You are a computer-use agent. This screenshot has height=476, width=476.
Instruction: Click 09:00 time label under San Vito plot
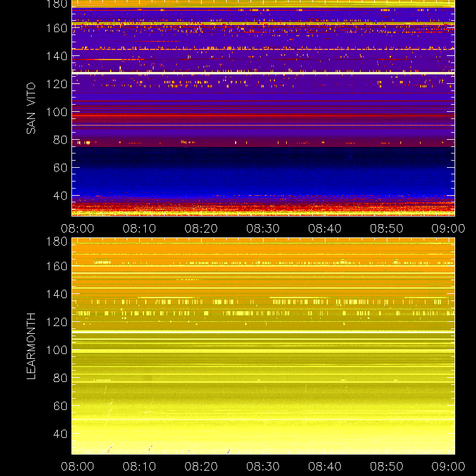tap(449, 228)
